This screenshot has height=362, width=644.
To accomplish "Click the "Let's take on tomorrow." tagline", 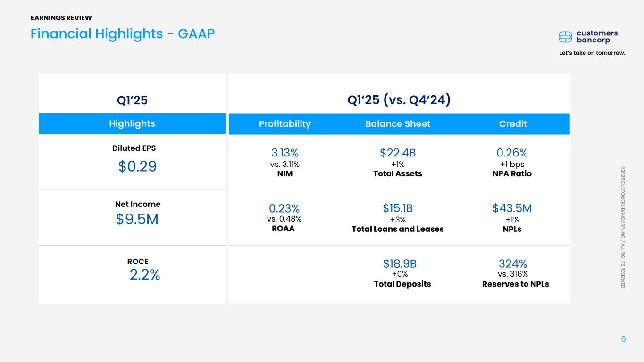I will click(x=592, y=53).
